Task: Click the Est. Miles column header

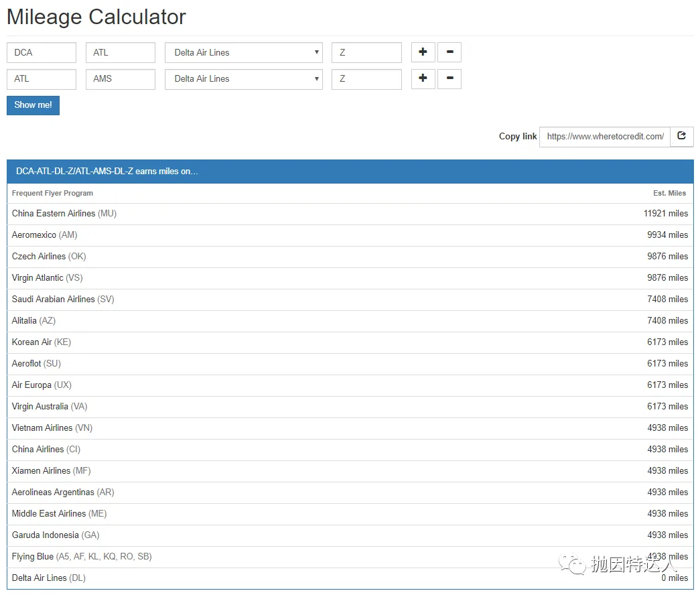Action: coord(669,193)
